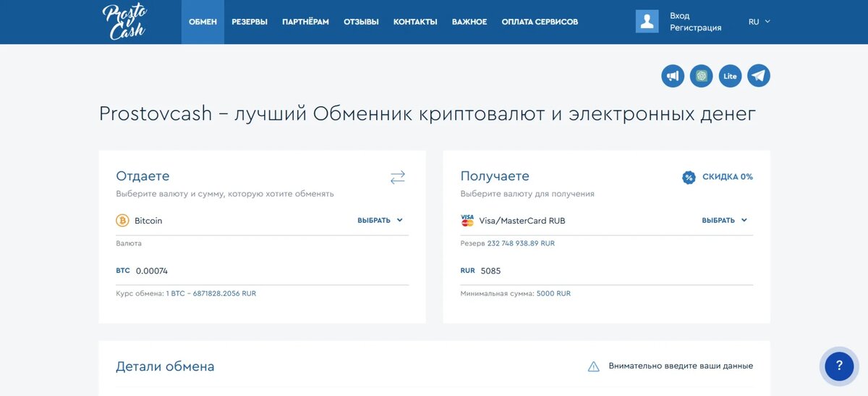Go to the КОНТАКТЫ menu item
The height and width of the screenshot is (396, 868).
[x=415, y=22]
